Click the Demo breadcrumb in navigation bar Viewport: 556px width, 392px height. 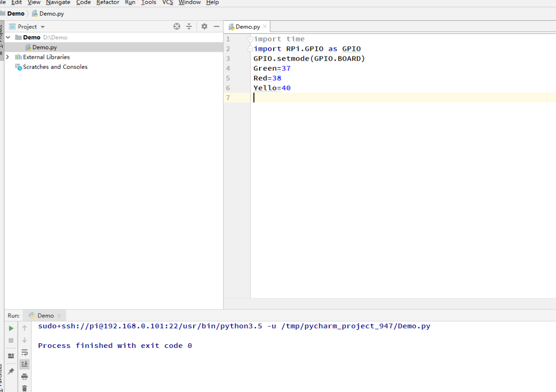coord(16,13)
